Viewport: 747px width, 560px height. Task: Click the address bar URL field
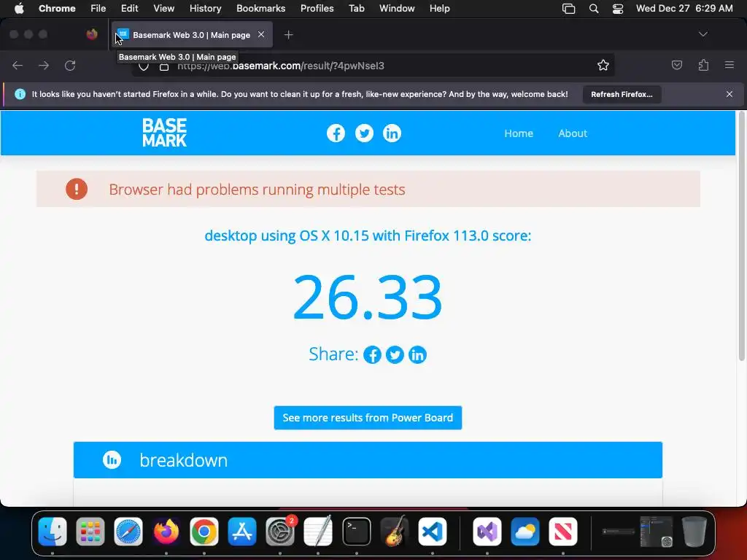click(371, 66)
